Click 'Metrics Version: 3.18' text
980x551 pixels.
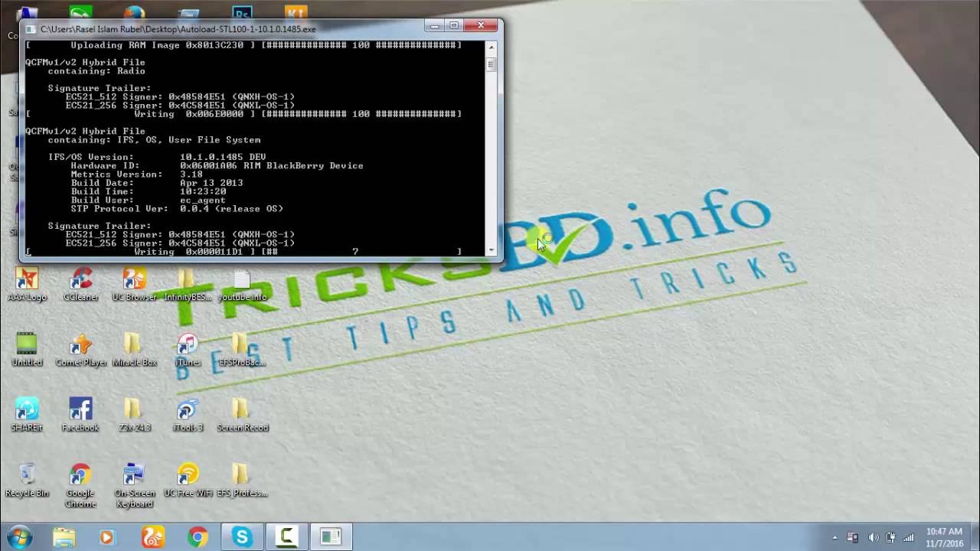click(x=136, y=174)
